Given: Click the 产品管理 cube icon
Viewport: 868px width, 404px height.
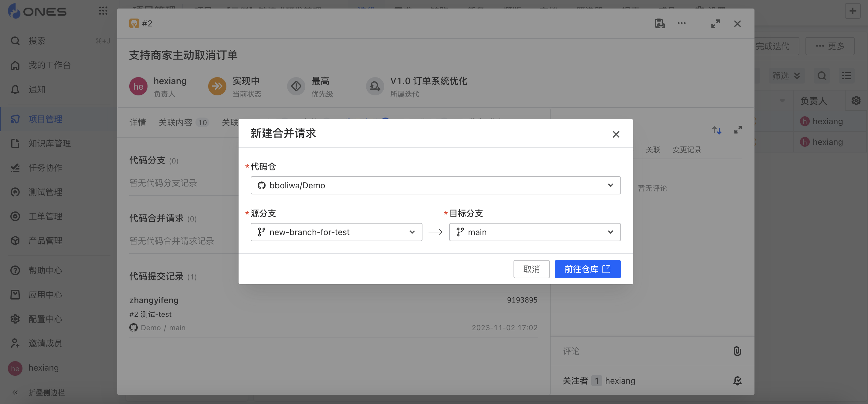Looking at the screenshot, I should 15,241.
